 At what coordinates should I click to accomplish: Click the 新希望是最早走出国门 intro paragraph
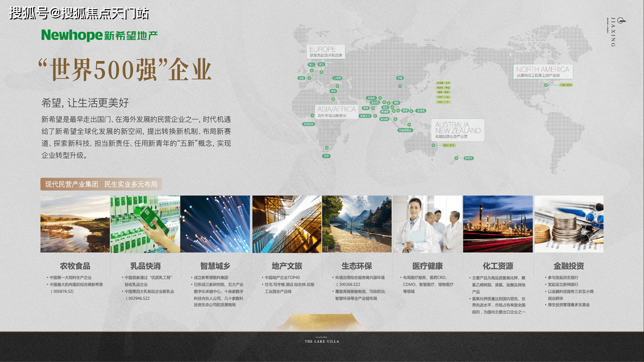[136, 138]
